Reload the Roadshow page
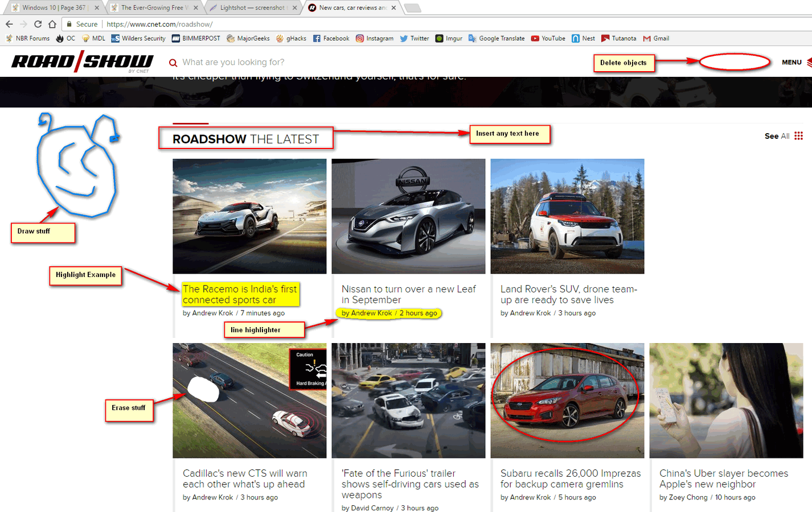The height and width of the screenshot is (512, 812). pos(38,24)
